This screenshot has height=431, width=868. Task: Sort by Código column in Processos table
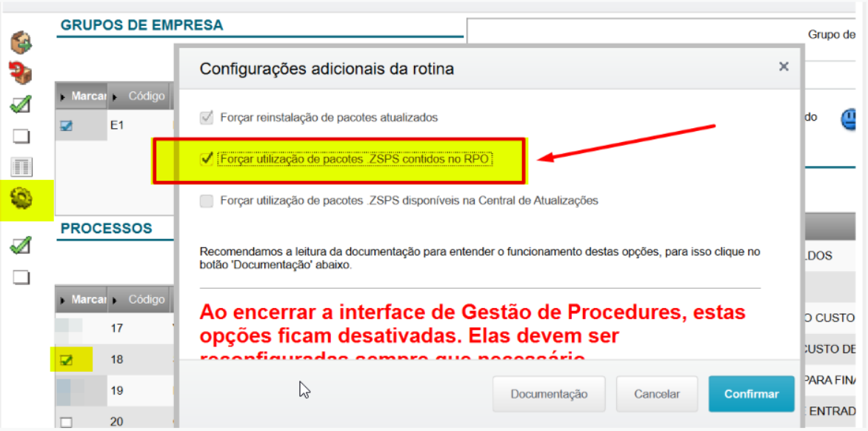(140, 299)
